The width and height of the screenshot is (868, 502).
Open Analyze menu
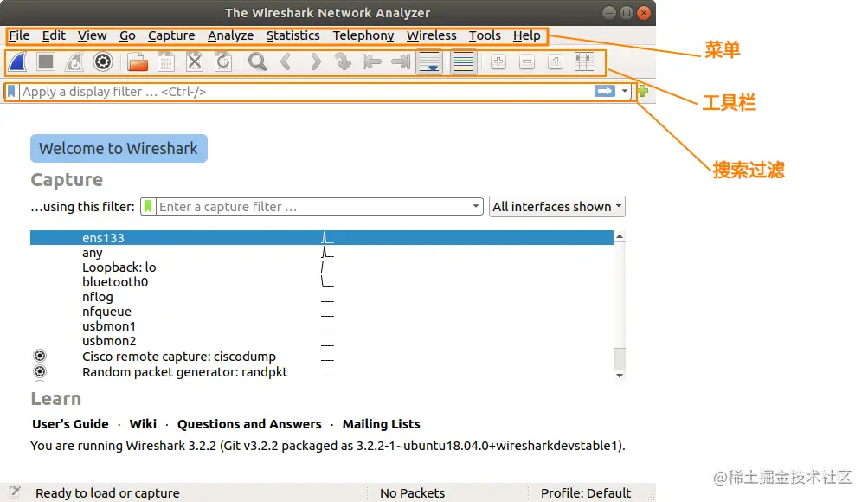click(x=230, y=35)
